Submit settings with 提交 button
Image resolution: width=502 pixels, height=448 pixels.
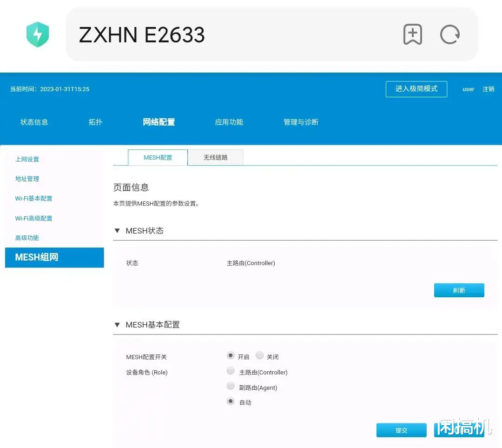[402, 430]
